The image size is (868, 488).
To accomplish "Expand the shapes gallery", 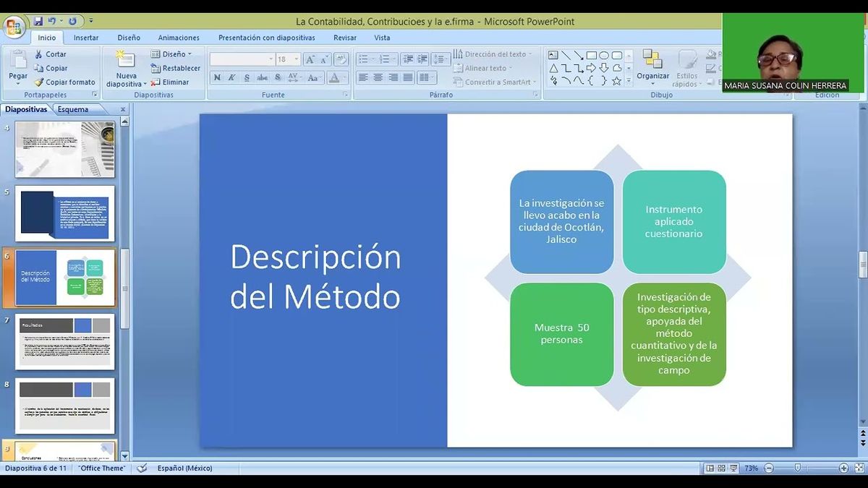I will click(629, 81).
